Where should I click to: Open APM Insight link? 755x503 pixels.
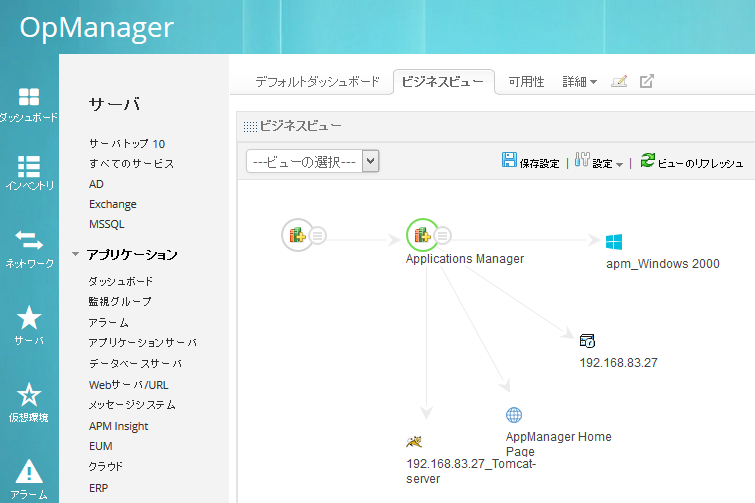pos(118,426)
